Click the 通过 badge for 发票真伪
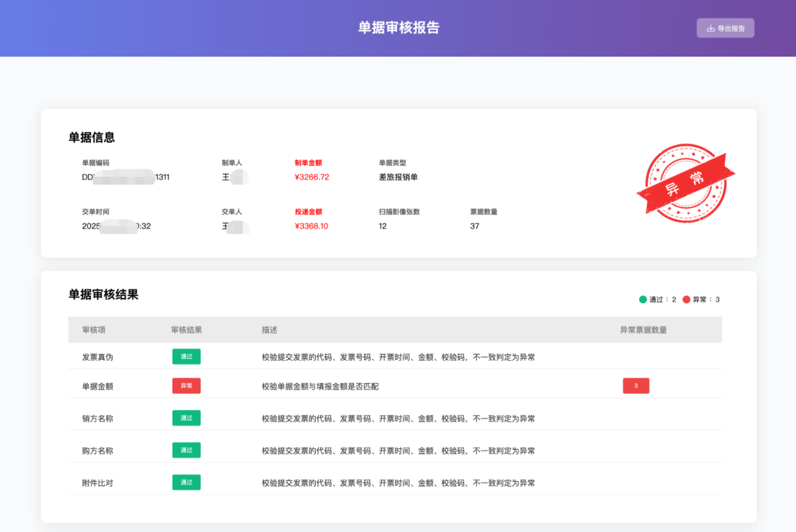This screenshot has height=532, width=796. point(187,356)
